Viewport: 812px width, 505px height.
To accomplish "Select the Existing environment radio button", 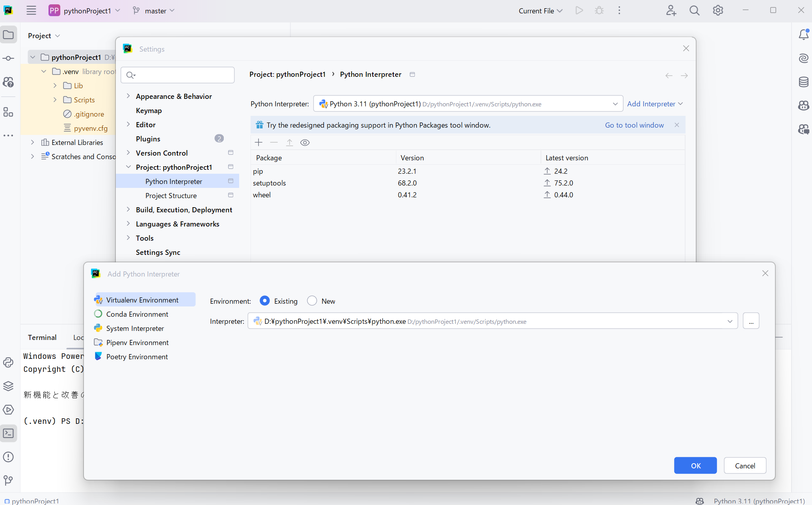I will point(265,301).
